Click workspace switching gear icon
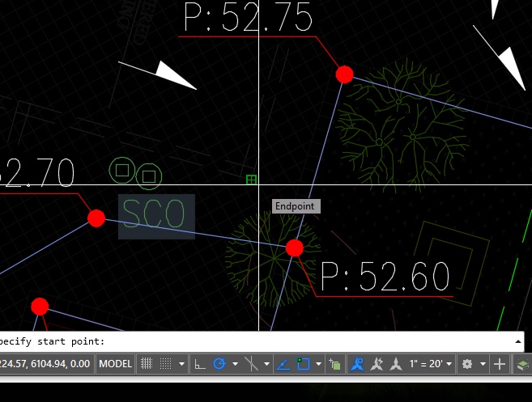Image resolution: width=532 pixels, height=402 pixels. coord(467,364)
